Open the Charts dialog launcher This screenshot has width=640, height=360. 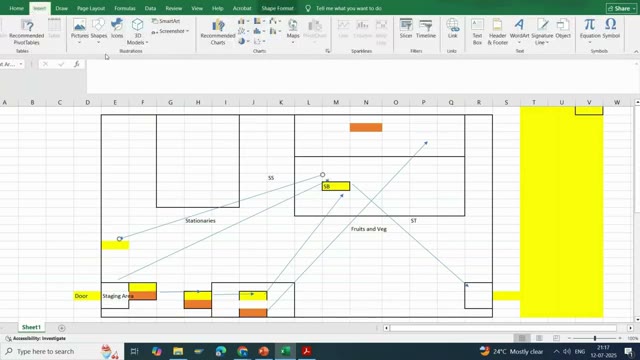(x=328, y=51)
